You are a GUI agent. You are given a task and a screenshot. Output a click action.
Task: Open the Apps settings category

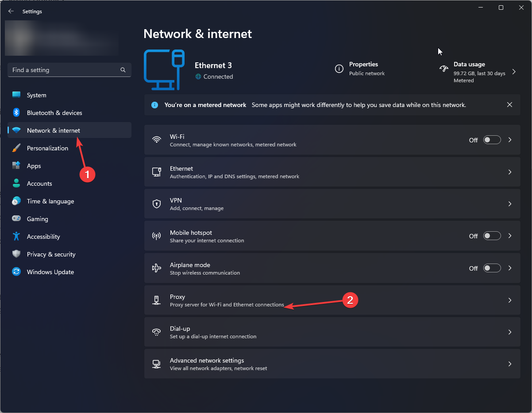[69, 166]
